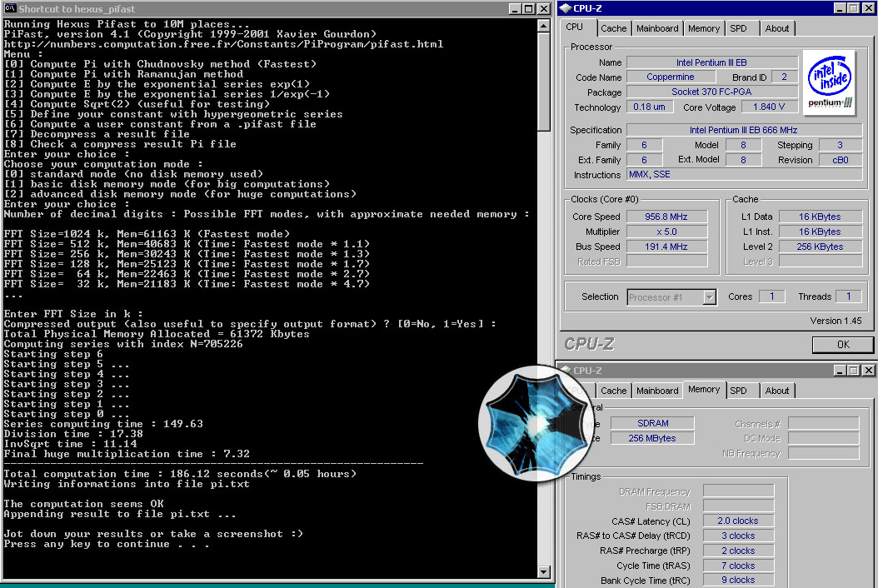The width and height of the screenshot is (878, 588).
Task: Click the pifast.html URL line in console
Action: tap(223, 43)
